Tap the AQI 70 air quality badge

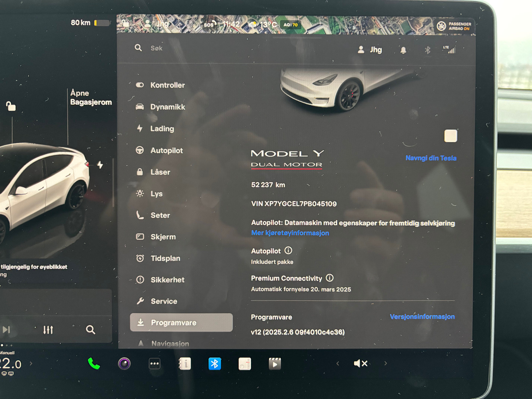[x=291, y=25]
